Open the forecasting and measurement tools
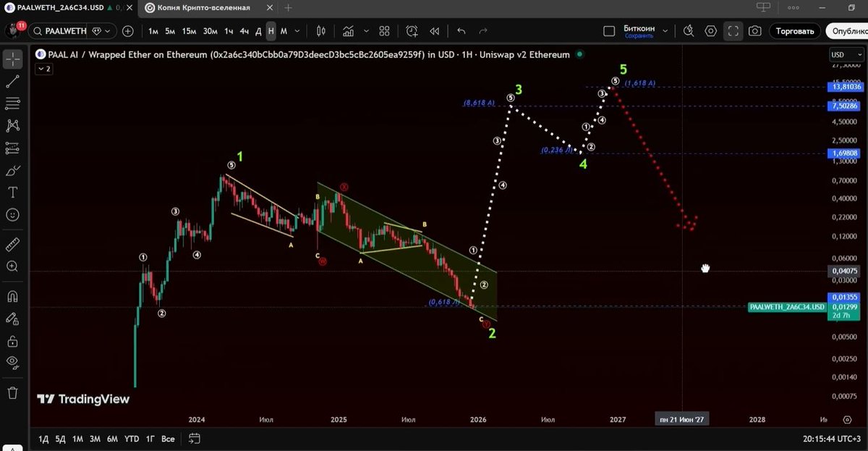 (x=12, y=148)
